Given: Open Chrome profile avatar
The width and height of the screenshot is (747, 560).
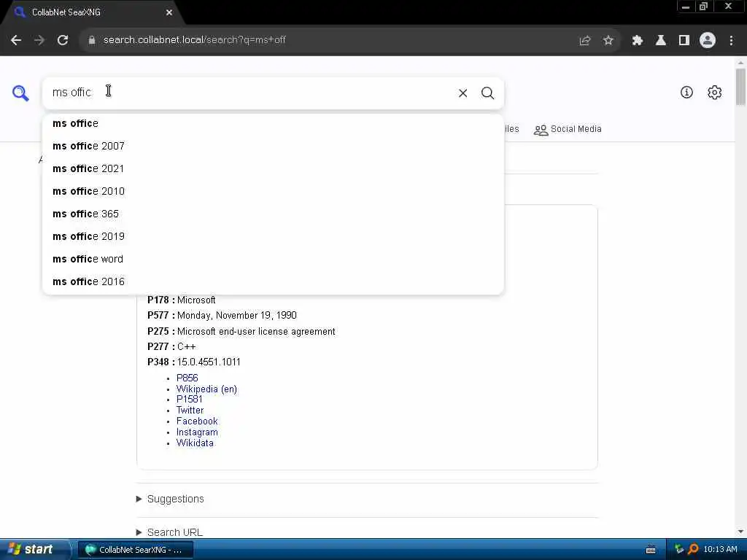Looking at the screenshot, I should tap(708, 41).
